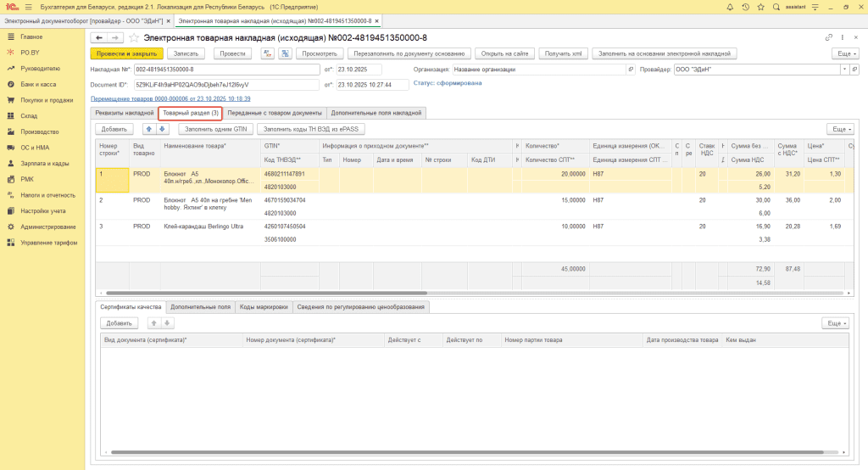The height and width of the screenshot is (470, 868).
Task: Move goods row down with blue arrow
Action: pos(163,129)
